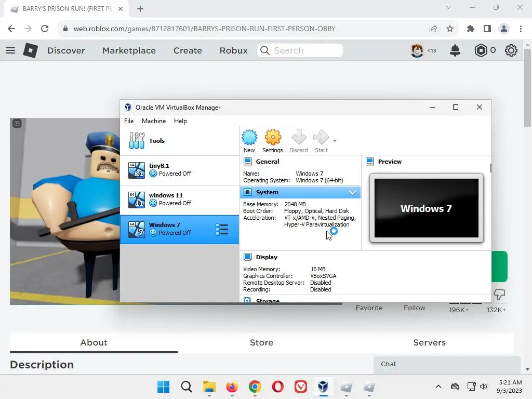Click the Roblox avatar profile icon
The image size is (532, 399).
pos(417,50)
